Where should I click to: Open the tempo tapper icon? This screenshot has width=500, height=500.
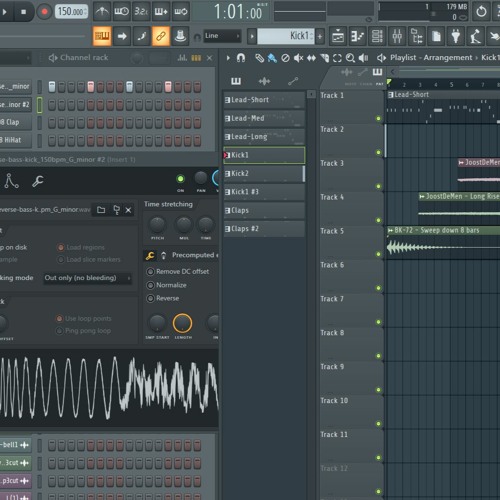pyautogui.click(x=475, y=36)
